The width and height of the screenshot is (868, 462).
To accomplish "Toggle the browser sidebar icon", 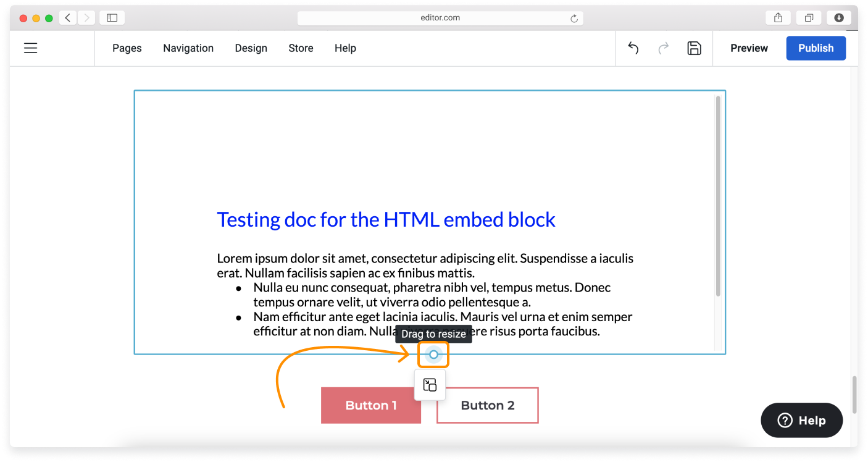I will coord(112,18).
